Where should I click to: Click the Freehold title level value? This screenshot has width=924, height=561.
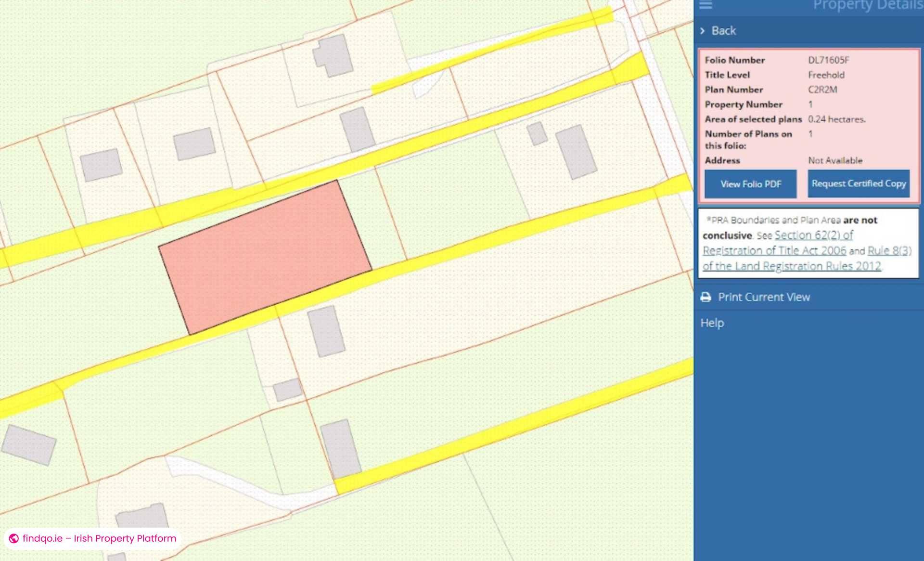click(826, 75)
